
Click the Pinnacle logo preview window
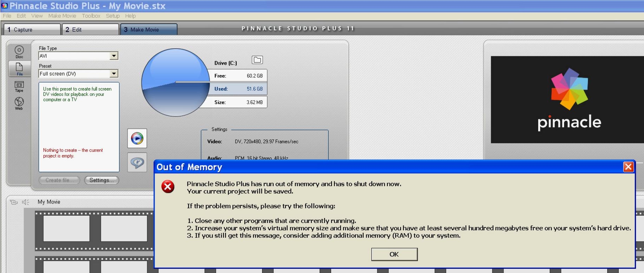pyautogui.click(x=567, y=99)
